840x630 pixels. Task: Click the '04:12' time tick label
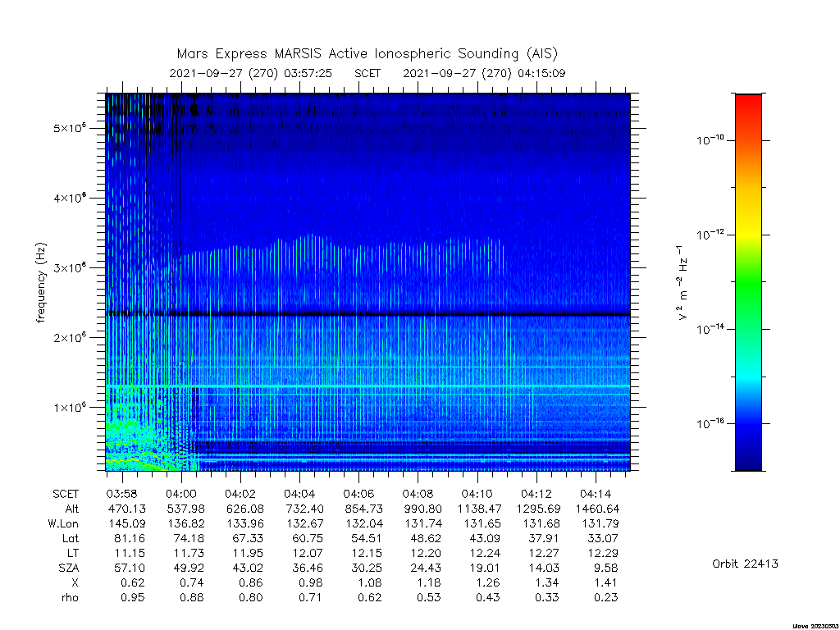(x=536, y=494)
